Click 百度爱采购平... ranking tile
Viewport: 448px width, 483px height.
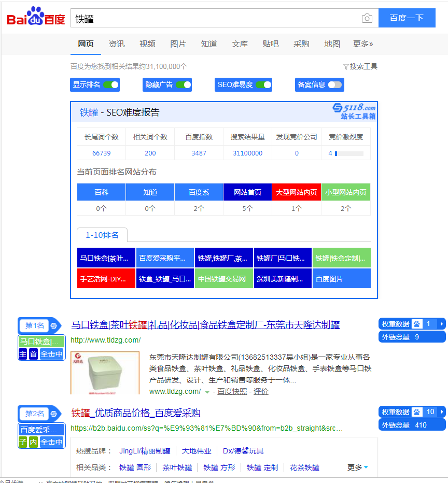165,258
